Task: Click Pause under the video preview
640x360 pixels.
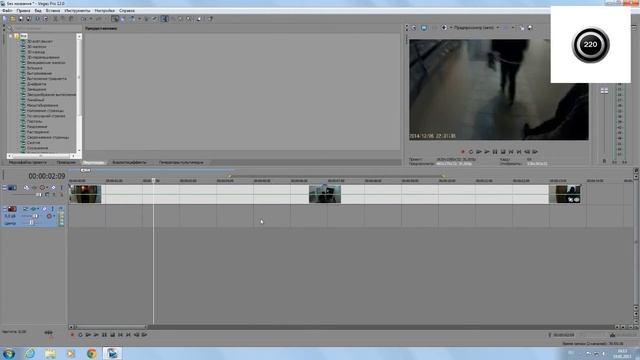Action: click(x=495, y=152)
